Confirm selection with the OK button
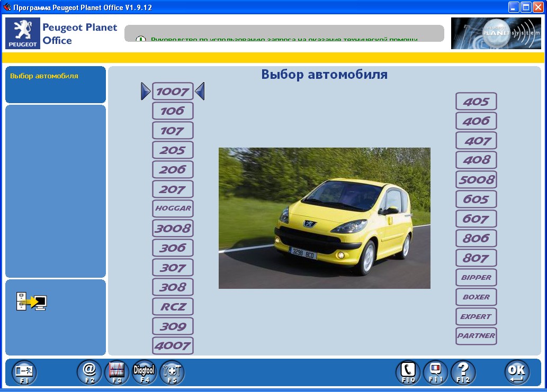Image resolution: width=547 pixels, height=392 pixels. tap(517, 372)
